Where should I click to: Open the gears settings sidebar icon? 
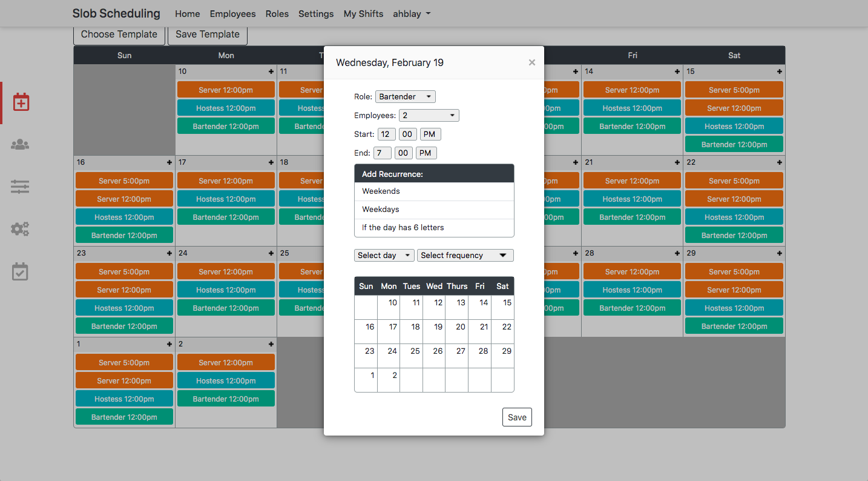(20, 229)
